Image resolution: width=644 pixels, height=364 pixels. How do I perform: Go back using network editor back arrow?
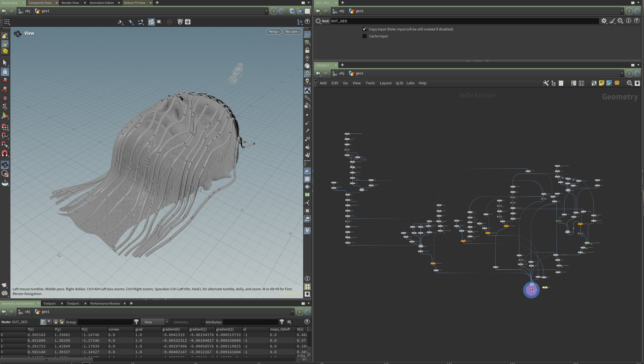click(x=318, y=73)
